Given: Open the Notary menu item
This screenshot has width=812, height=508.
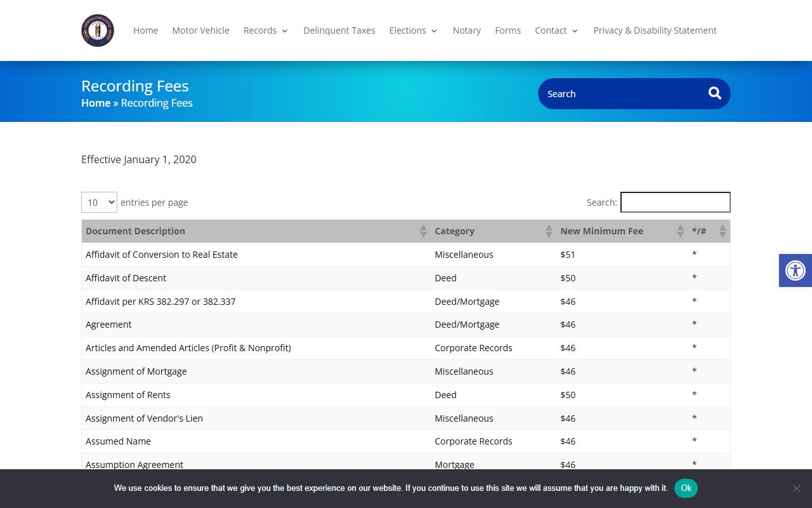Looking at the screenshot, I should 467,30.
